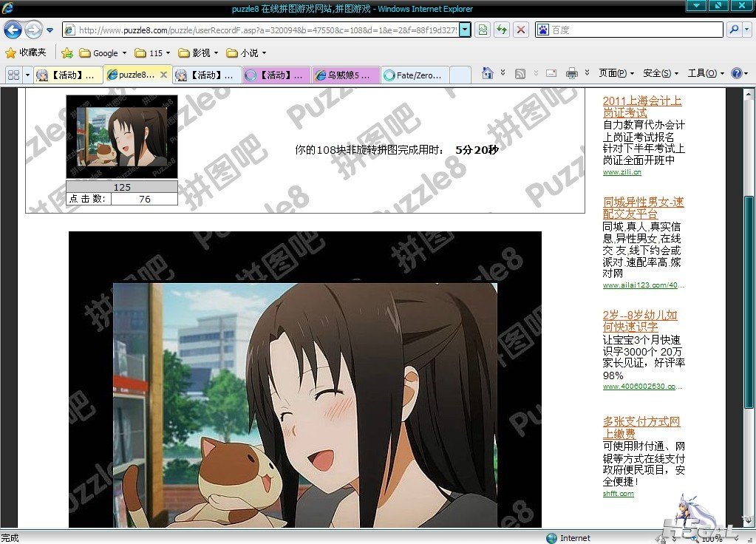The width and height of the screenshot is (756, 544).
Task: Click the Internet Explorer title bar logo icon
Action: (x=8, y=7)
